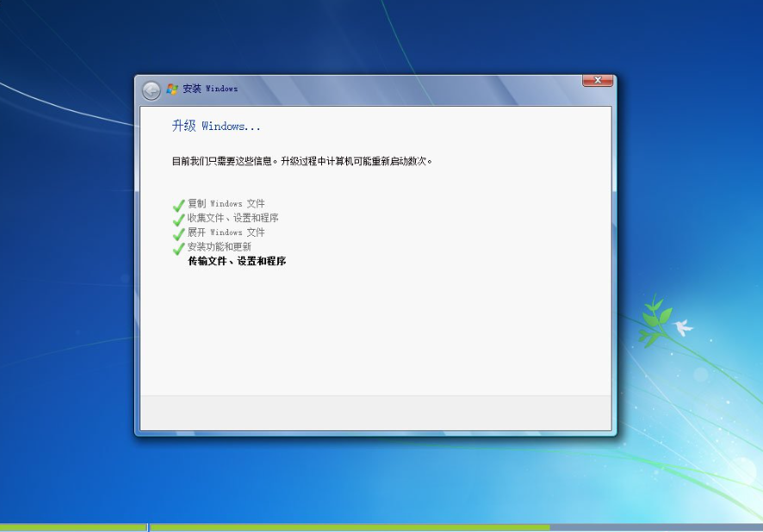Click the Windows flag logo in title bar
This screenshot has width=763, height=532.
[172, 89]
